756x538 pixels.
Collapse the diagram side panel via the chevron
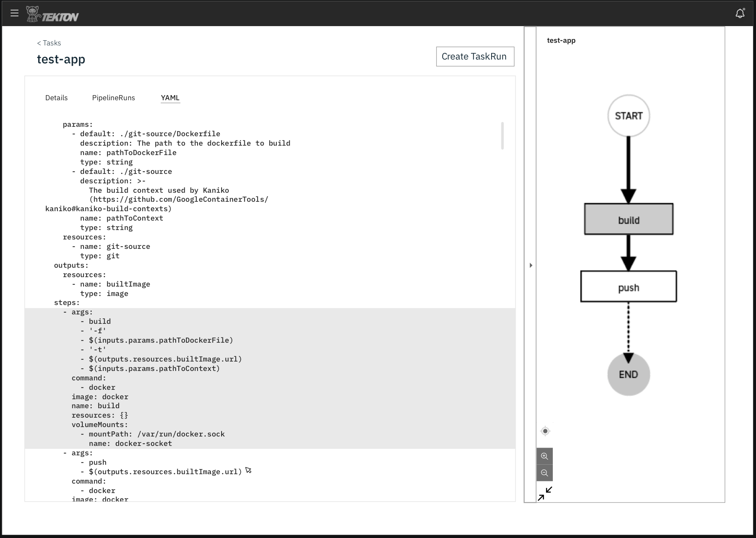[x=531, y=265]
